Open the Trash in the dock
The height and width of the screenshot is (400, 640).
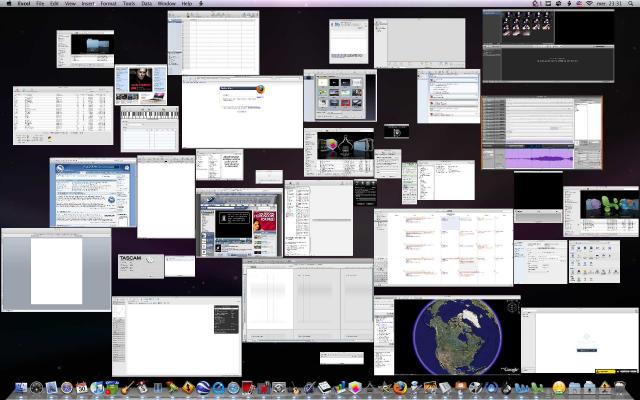(620, 388)
